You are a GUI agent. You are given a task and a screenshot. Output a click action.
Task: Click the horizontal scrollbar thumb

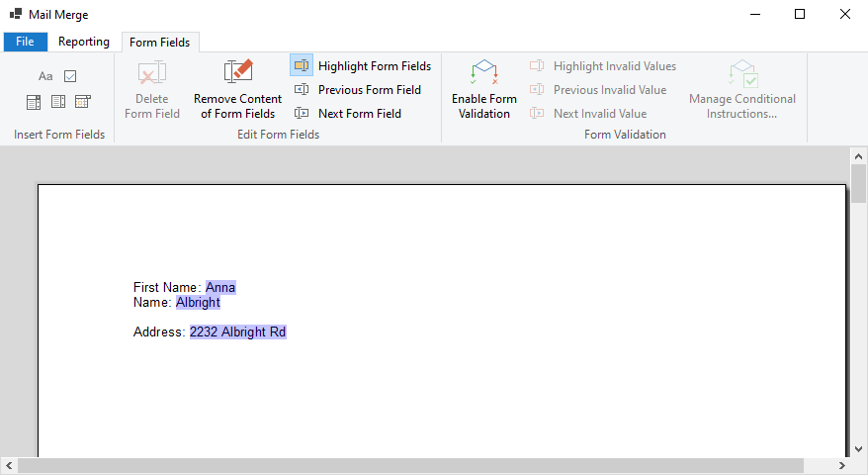[410, 465]
